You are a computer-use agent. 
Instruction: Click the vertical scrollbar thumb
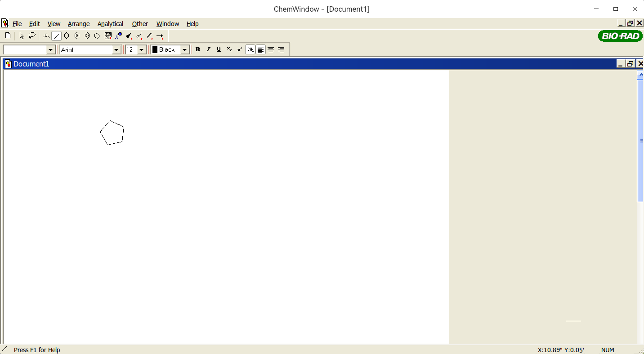pos(640,141)
